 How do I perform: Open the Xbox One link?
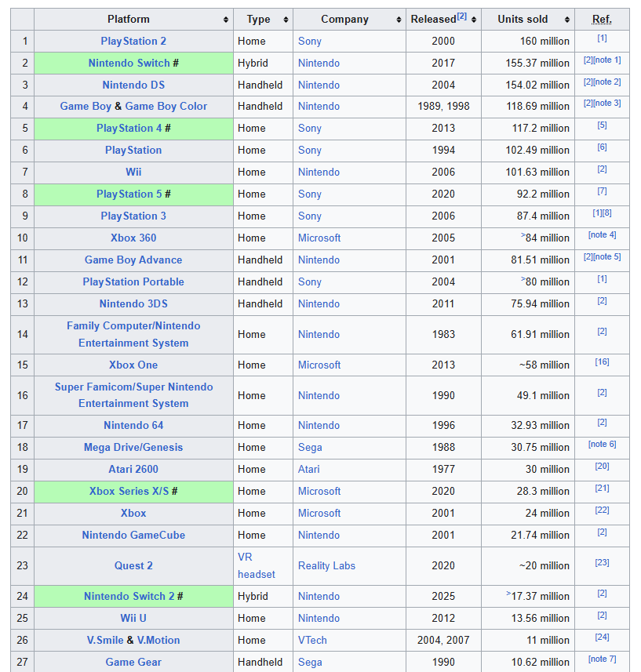coord(133,365)
